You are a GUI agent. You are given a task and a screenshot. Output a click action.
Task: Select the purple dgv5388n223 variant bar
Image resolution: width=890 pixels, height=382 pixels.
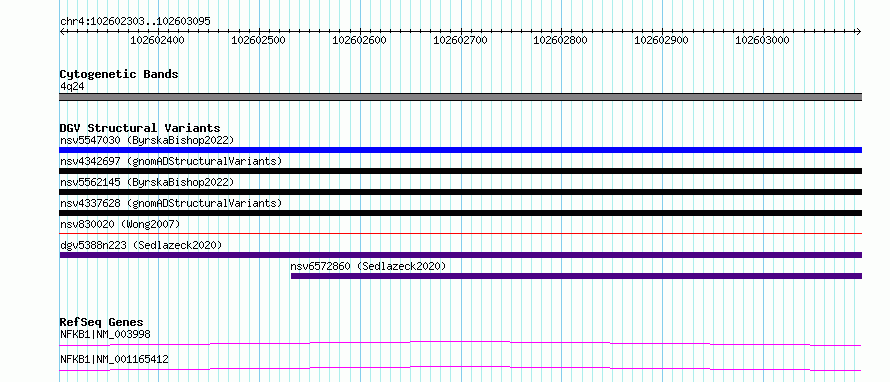click(461, 255)
